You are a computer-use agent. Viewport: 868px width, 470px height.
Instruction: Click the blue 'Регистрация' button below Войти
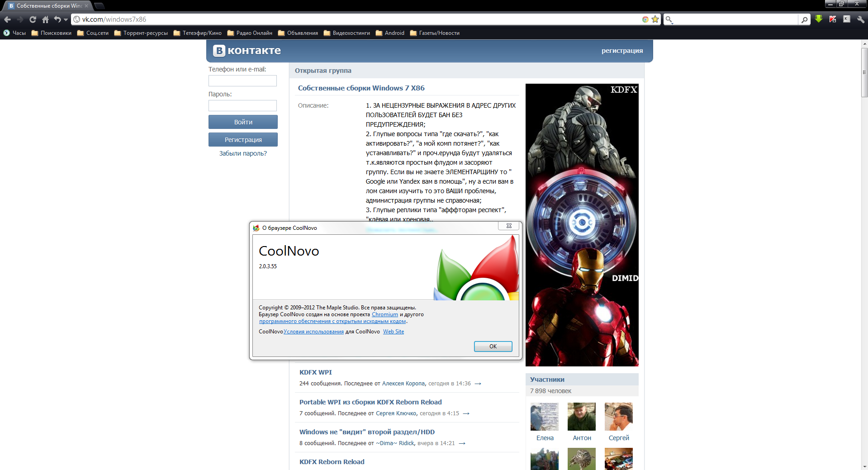tap(243, 140)
